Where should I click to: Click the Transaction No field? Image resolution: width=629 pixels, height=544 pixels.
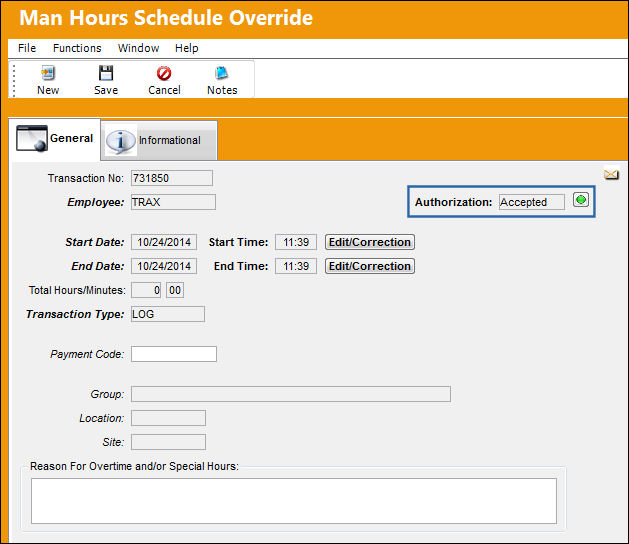(x=172, y=178)
